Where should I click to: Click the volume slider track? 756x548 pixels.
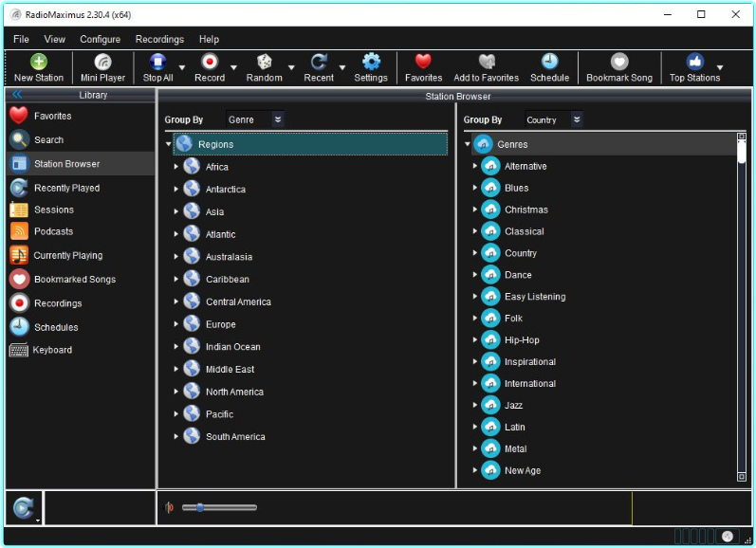coord(219,507)
